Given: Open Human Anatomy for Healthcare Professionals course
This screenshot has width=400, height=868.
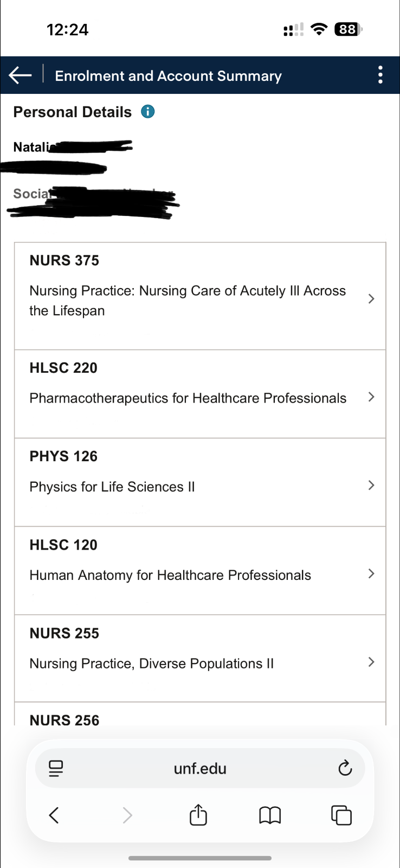Looking at the screenshot, I should [170, 575].
